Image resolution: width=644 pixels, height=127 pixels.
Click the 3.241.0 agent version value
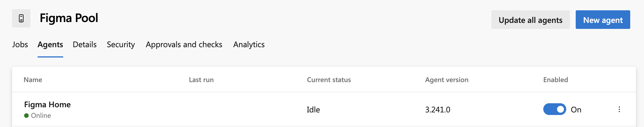(437, 110)
